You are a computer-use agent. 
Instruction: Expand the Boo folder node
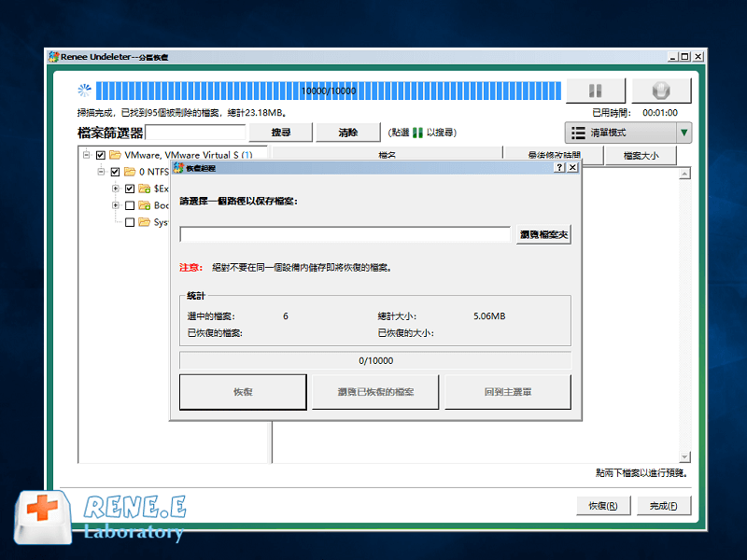point(115,205)
